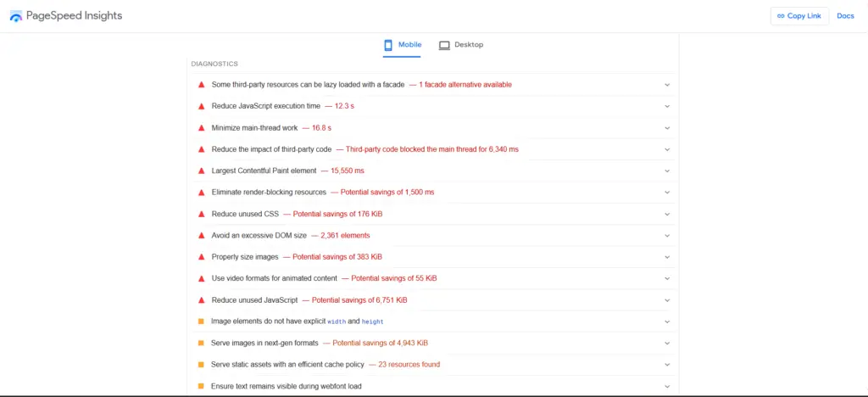Expand the Serve images next-gen formats chevron
The width and height of the screenshot is (868, 397).
point(667,343)
